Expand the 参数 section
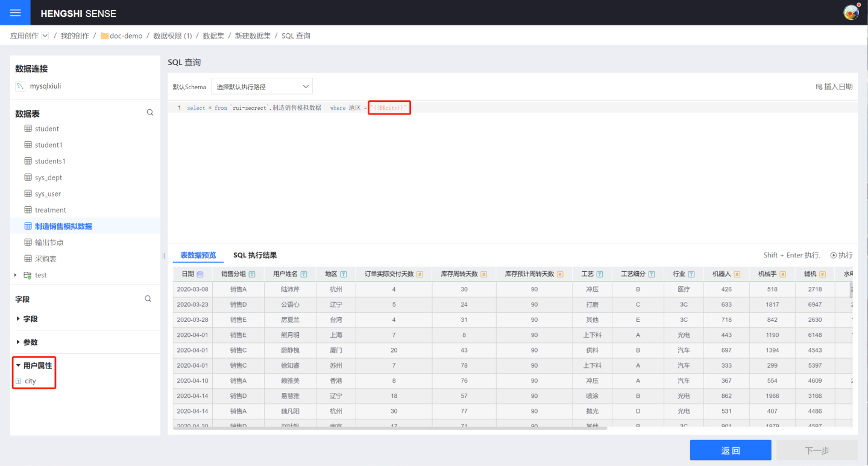Screen dimensions: 868x466 click(18, 342)
